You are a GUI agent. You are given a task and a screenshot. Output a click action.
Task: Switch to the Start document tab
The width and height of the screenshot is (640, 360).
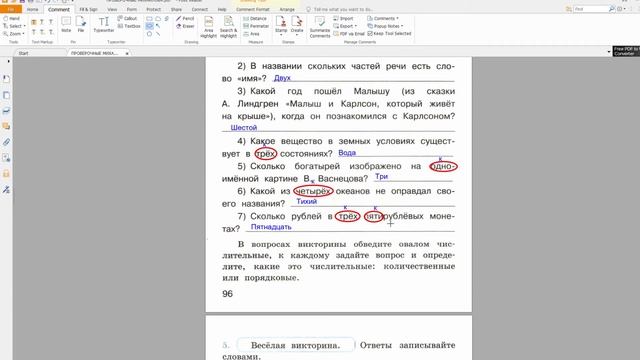(23, 53)
